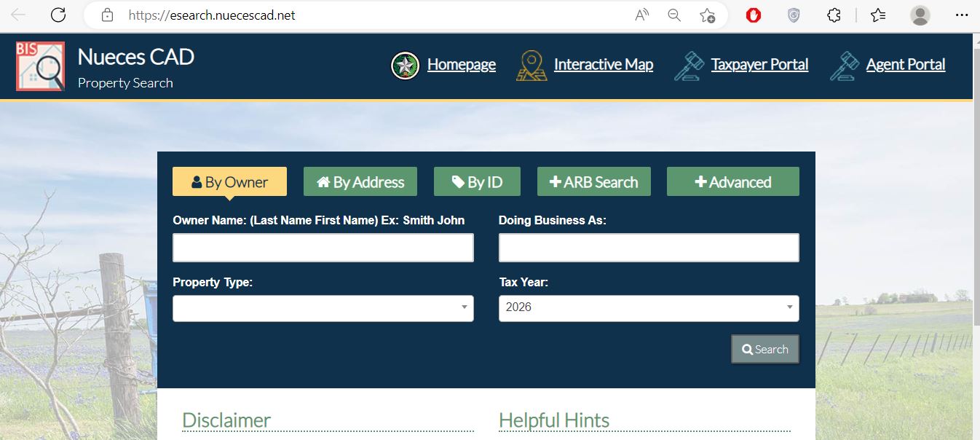The height and width of the screenshot is (440, 980).
Task: Open the ARB Search tab
Action: (593, 182)
